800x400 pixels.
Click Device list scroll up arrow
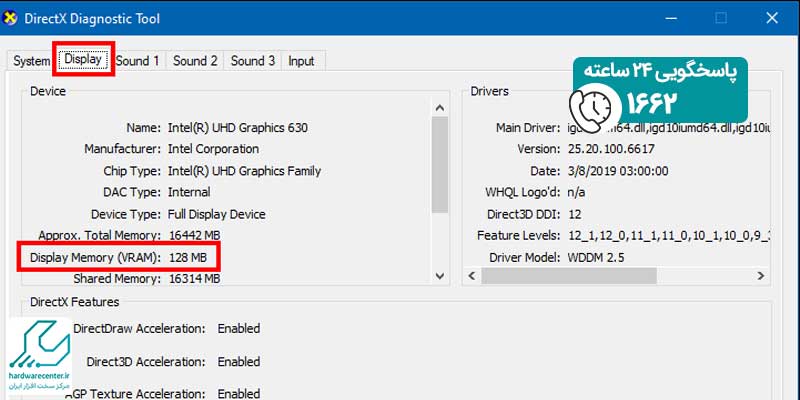coord(440,108)
